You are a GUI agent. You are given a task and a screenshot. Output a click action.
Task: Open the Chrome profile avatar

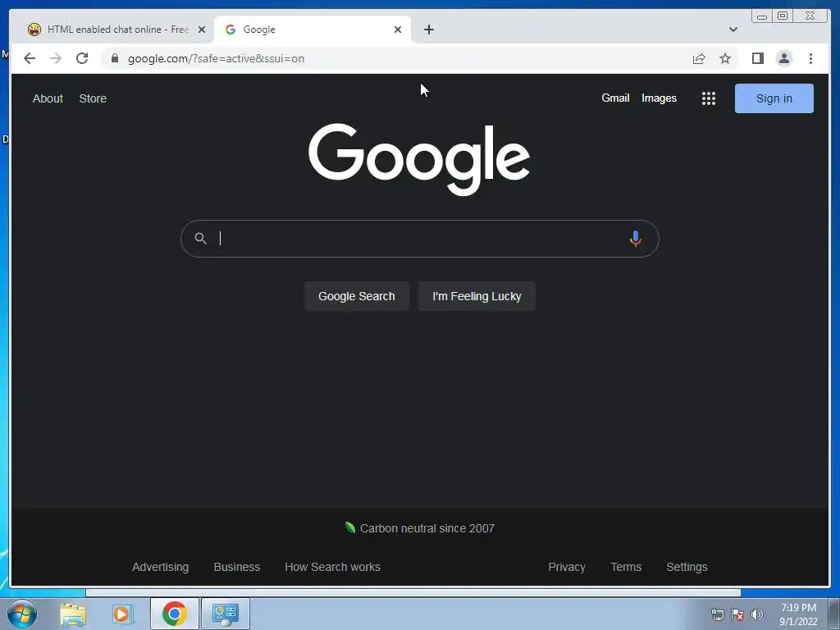(783, 58)
